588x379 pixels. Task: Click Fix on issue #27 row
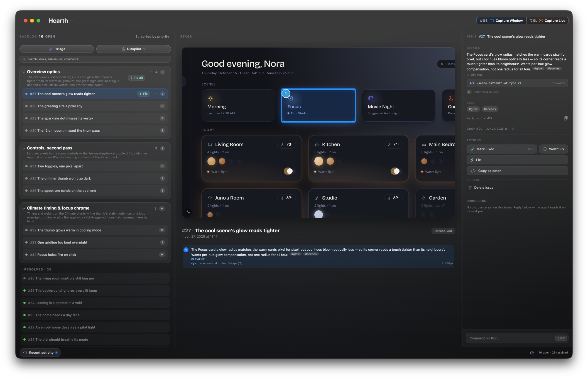click(x=144, y=94)
